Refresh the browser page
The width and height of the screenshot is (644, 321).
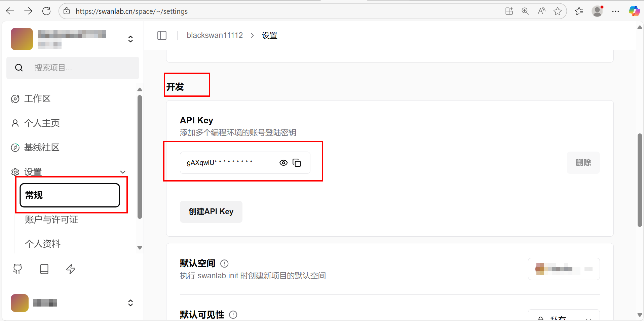pyautogui.click(x=46, y=11)
